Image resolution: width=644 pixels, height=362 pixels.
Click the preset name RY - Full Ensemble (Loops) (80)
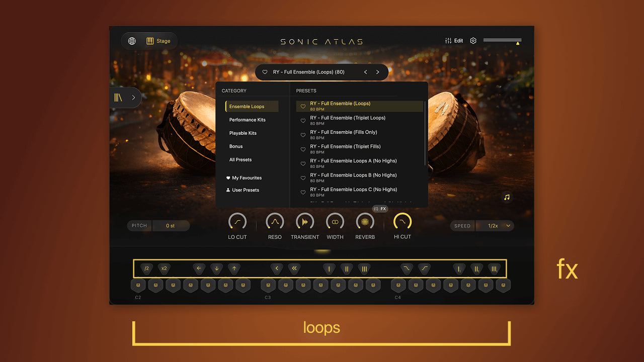309,72
